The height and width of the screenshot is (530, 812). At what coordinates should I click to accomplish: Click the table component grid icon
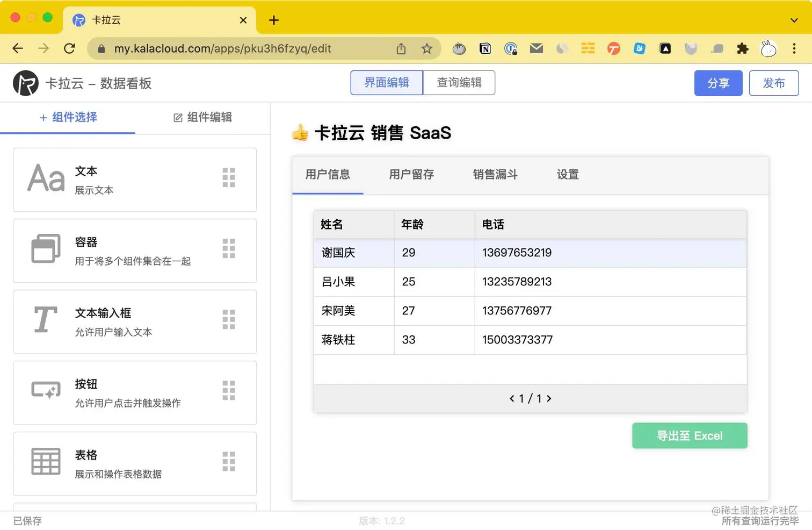coord(46,461)
